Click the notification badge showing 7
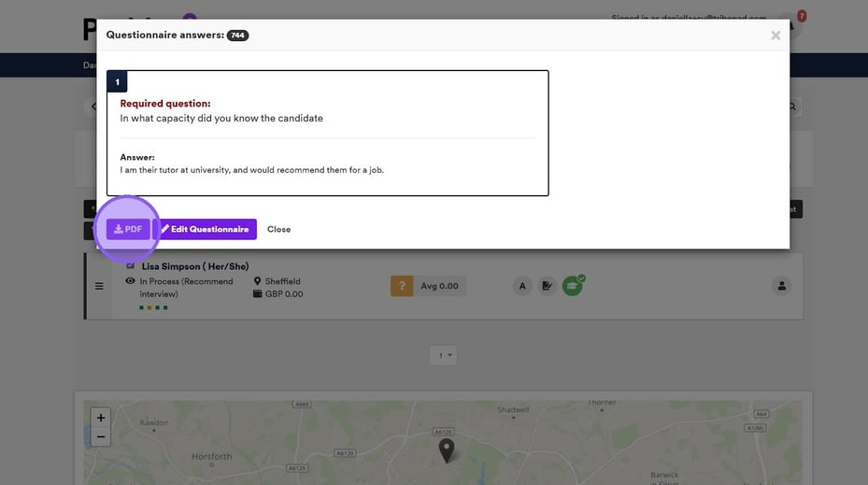The width and height of the screenshot is (868, 485). click(x=801, y=16)
